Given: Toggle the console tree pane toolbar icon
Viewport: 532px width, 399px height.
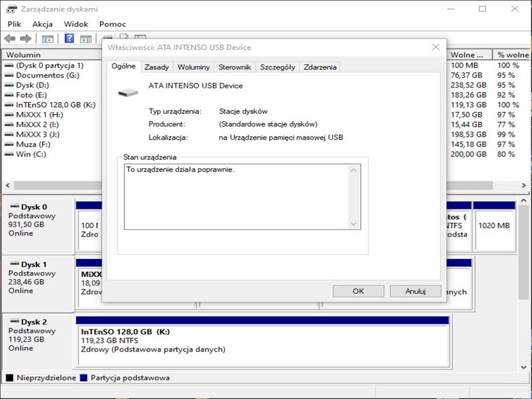Looking at the screenshot, I should [x=47, y=39].
